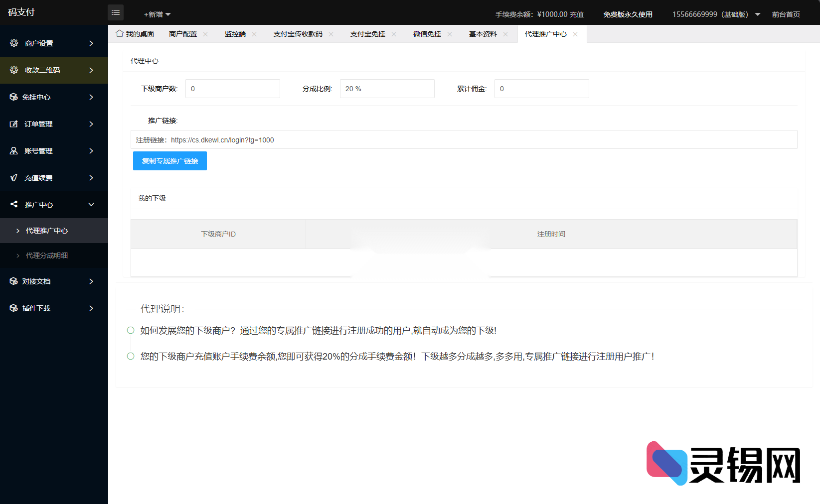The width and height of the screenshot is (820, 504).
Task: Open 免挂中心 from the sidebar icon
Action: coord(14,97)
